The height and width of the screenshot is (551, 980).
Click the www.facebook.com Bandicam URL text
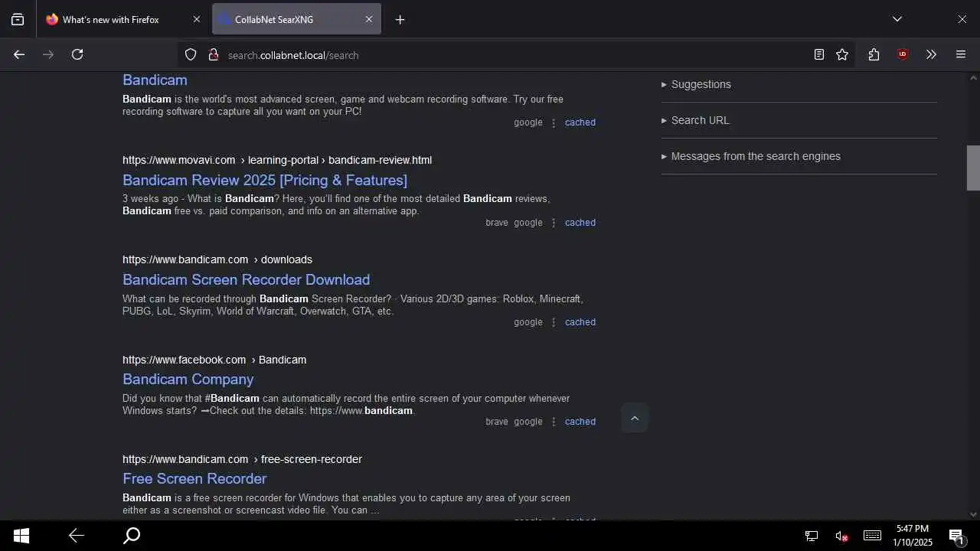pos(214,360)
